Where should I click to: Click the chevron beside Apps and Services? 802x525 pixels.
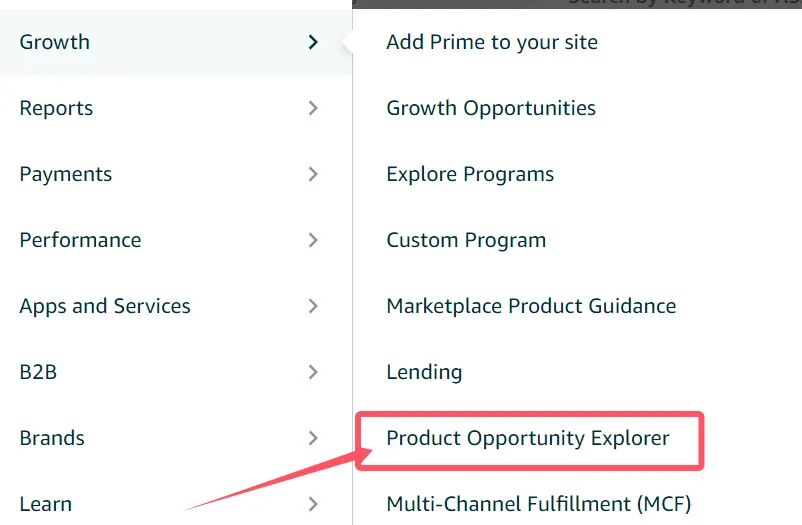point(313,306)
